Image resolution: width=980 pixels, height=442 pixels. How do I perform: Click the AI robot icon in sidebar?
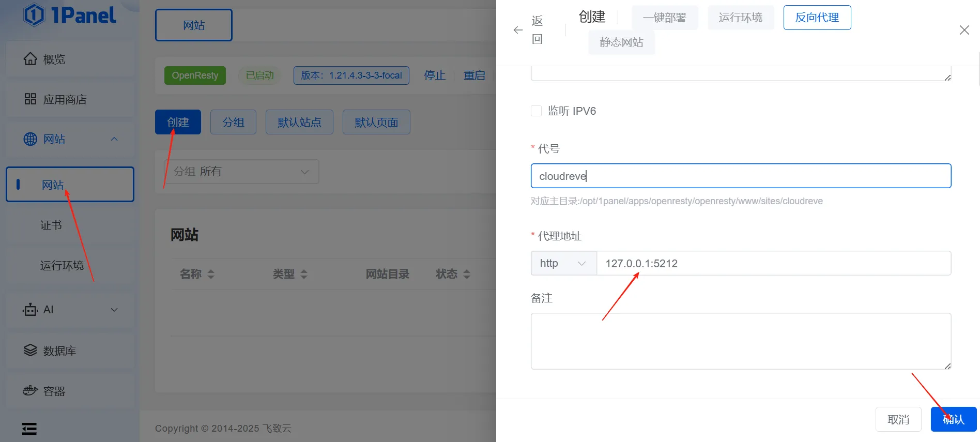tap(30, 310)
